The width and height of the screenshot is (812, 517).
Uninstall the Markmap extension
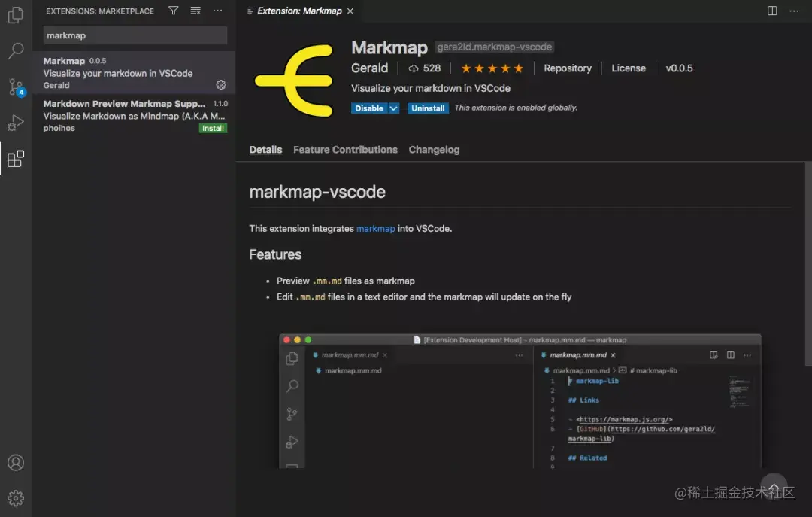click(x=428, y=108)
